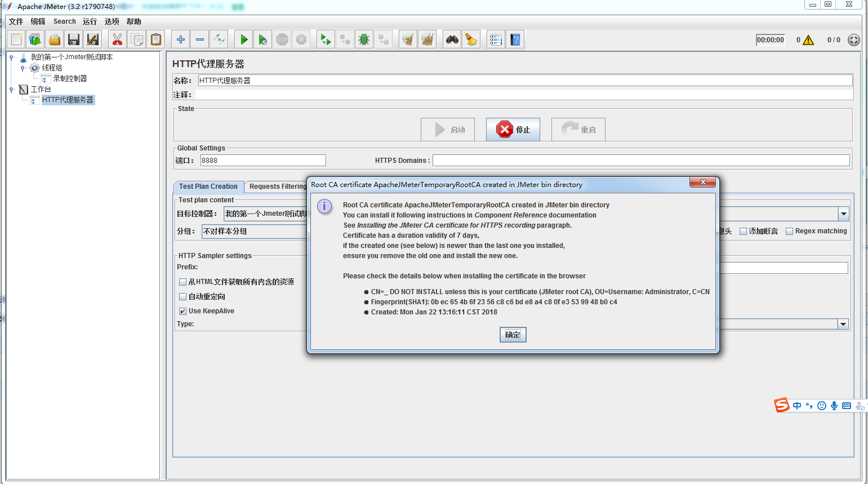This screenshot has height=484, width=868.
Task: Click the 停止 proxy button
Action: point(513,130)
